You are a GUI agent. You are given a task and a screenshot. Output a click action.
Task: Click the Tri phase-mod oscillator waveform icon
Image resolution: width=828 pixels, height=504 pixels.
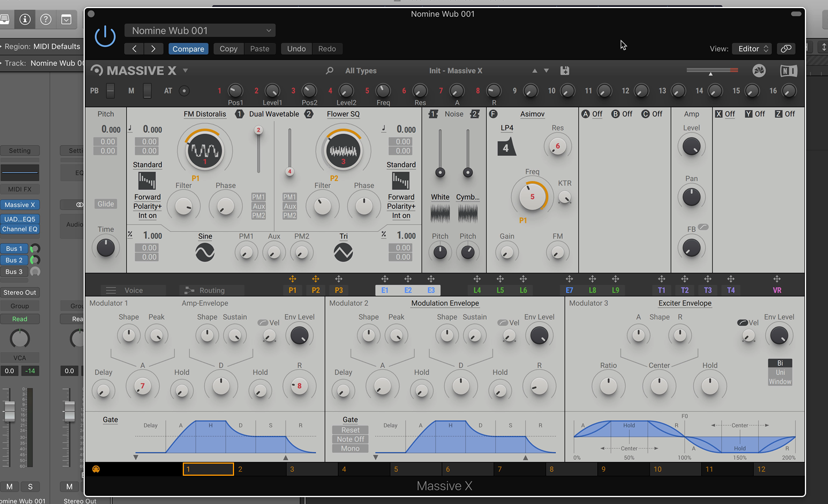pyautogui.click(x=343, y=253)
